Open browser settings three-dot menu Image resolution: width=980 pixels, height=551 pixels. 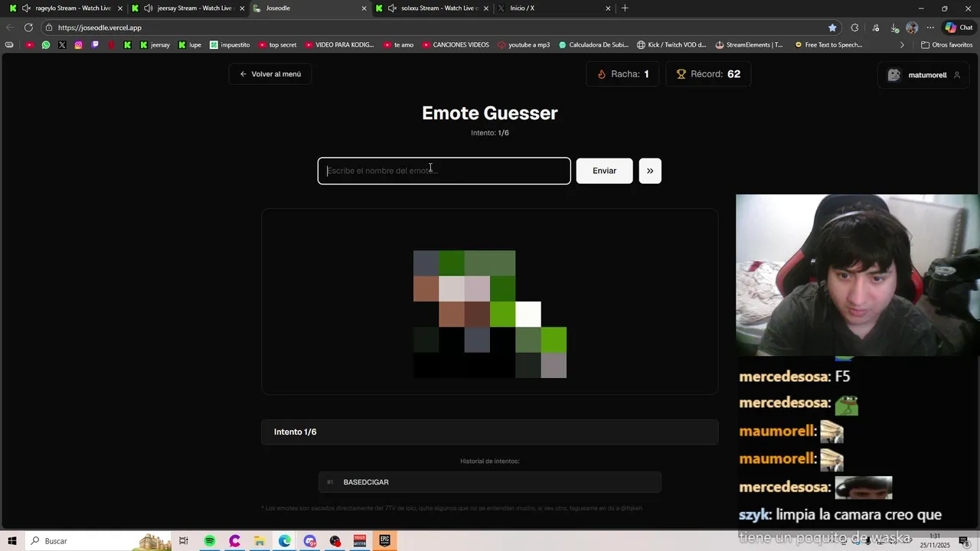[x=930, y=28]
